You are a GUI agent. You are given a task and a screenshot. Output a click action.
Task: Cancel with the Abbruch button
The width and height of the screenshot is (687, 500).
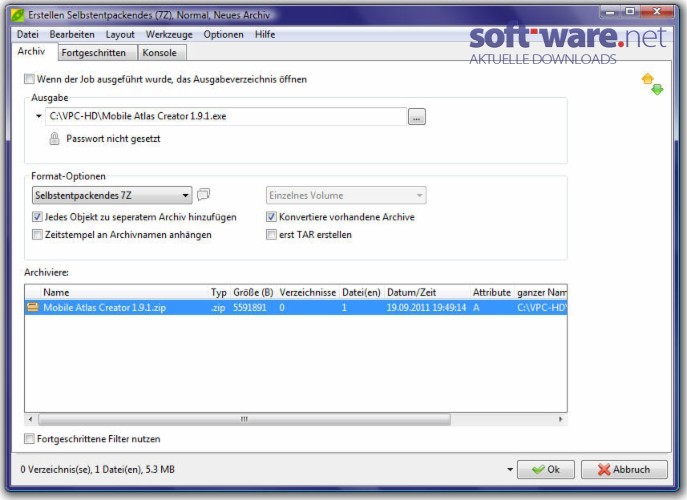(x=624, y=469)
